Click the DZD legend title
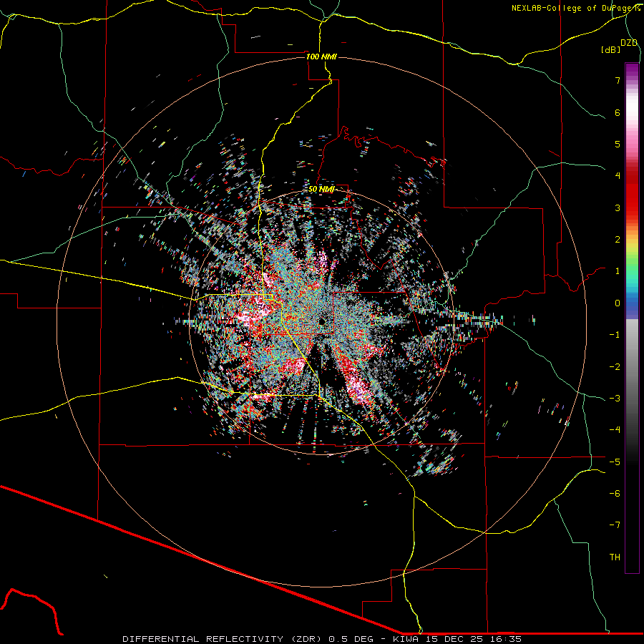The width and height of the screenshot is (644, 644). point(629,43)
